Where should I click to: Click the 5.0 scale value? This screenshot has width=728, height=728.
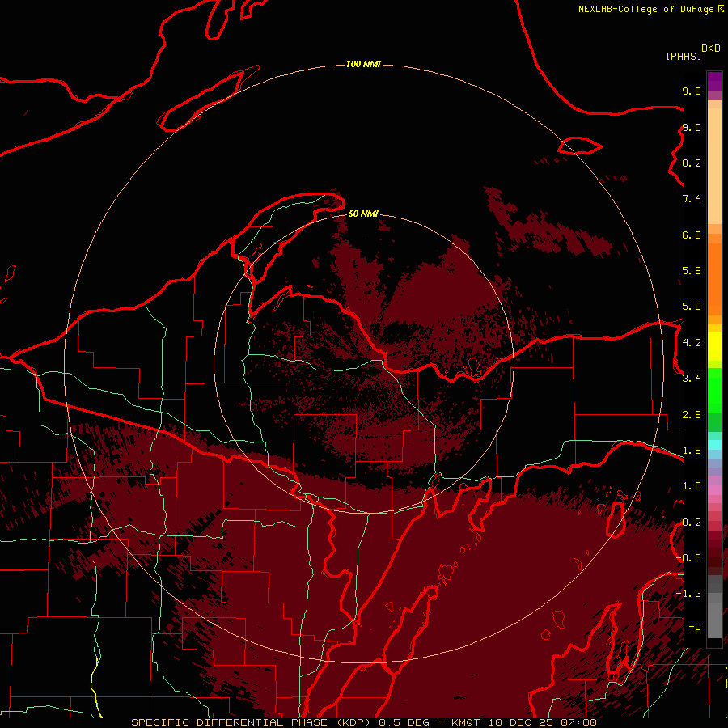(x=692, y=307)
